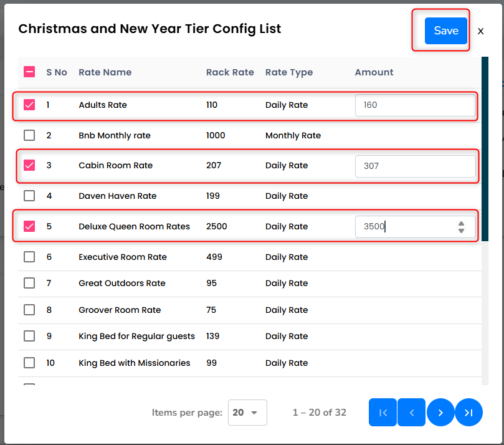Click the stepper arrows in Deluxe Queen amount

tap(461, 227)
